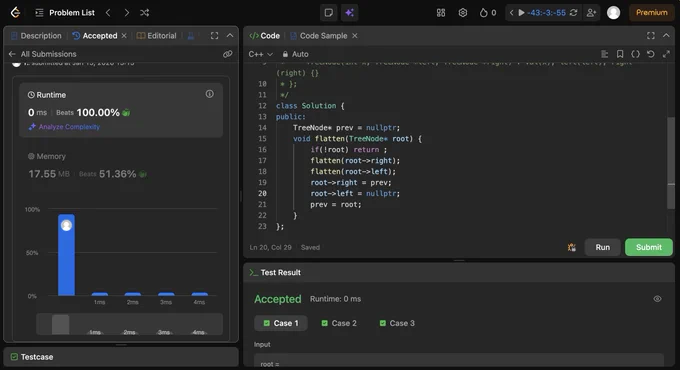Viewport: 680px width, 370px height.
Task: Collapse the timer with left chevron
Action: 511,13
